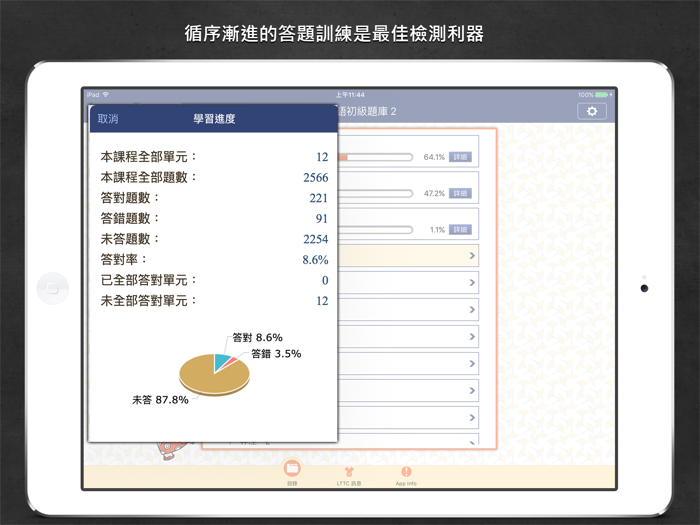
Task: Tap the battery indicator in the status bar
Action: click(601, 95)
